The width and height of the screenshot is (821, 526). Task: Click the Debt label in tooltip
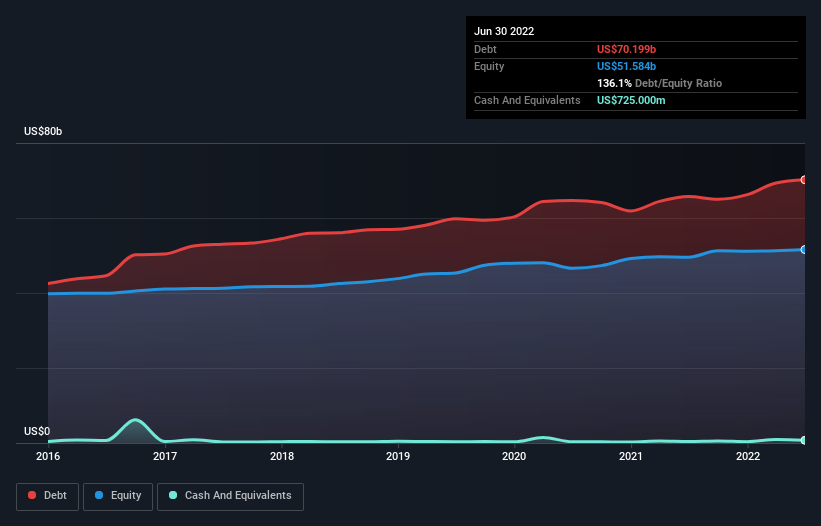pos(485,49)
